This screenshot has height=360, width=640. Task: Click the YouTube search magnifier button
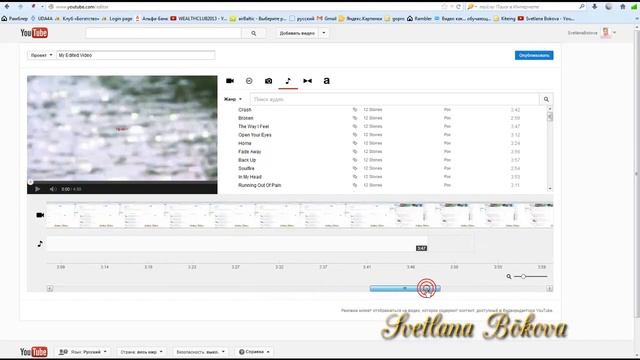(253, 33)
